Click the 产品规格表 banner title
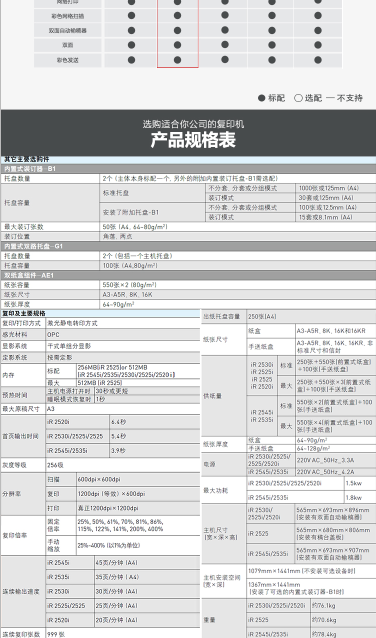 (x=193, y=140)
